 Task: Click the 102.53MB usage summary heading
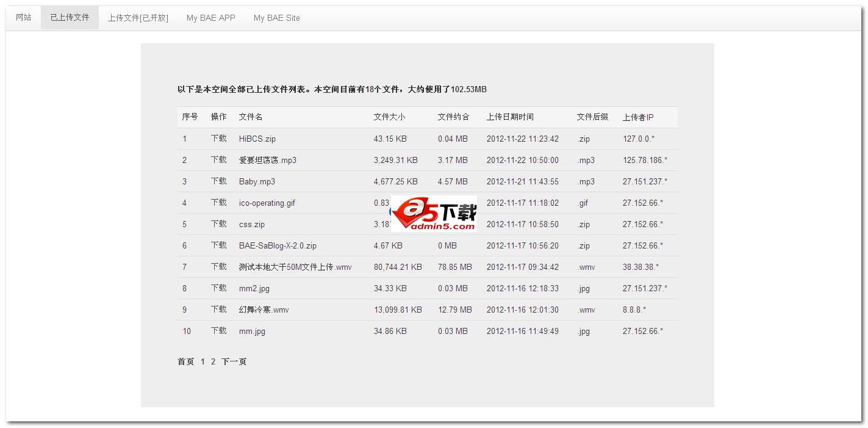pyautogui.click(x=332, y=89)
